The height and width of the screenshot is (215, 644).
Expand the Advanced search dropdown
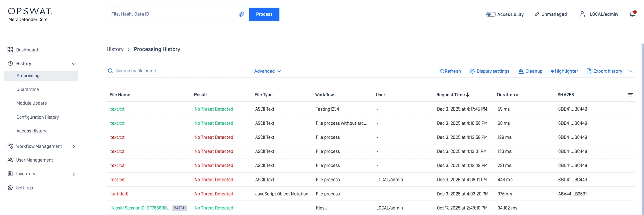267,71
